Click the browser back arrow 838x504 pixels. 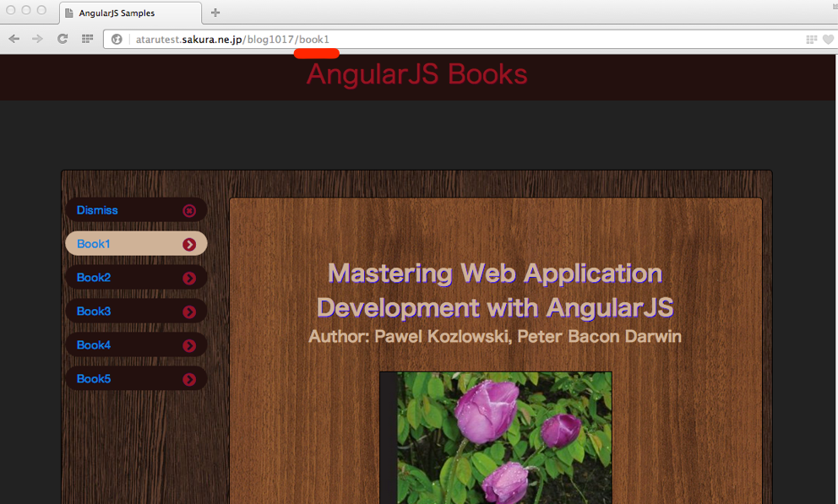[14, 39]
